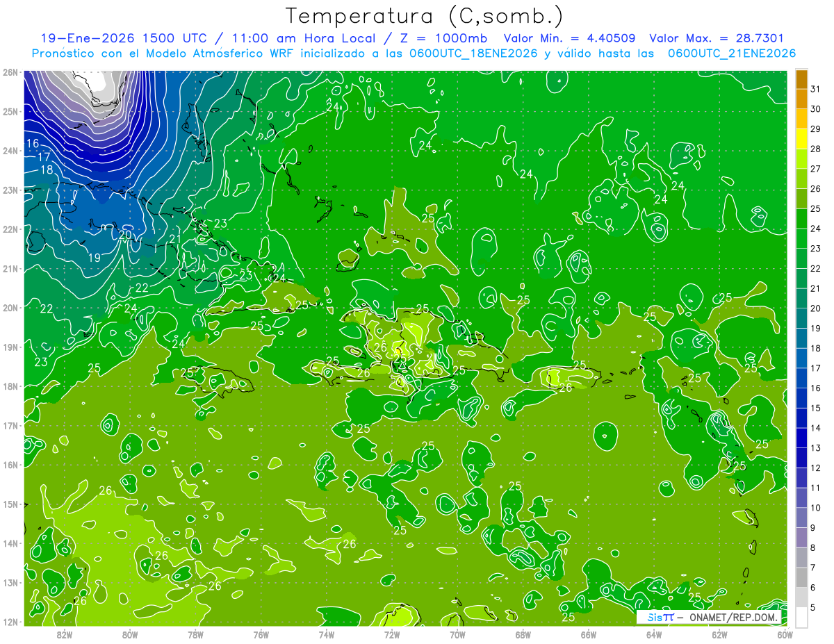
Task: Click the color scale label "5"
Action: [x=813, y=607]
